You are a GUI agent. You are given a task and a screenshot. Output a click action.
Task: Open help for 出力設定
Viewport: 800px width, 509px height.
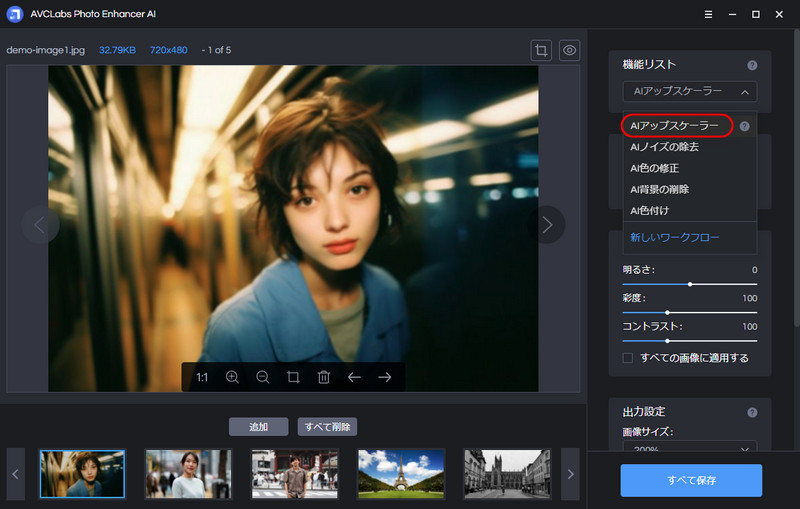pos(752,412)
